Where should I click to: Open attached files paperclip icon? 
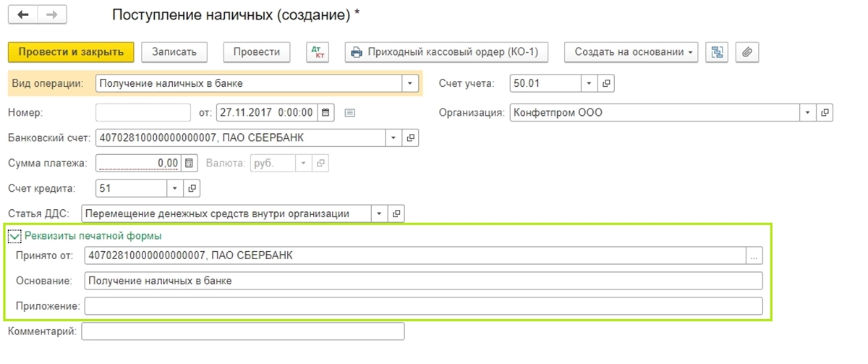pos(747,52)
